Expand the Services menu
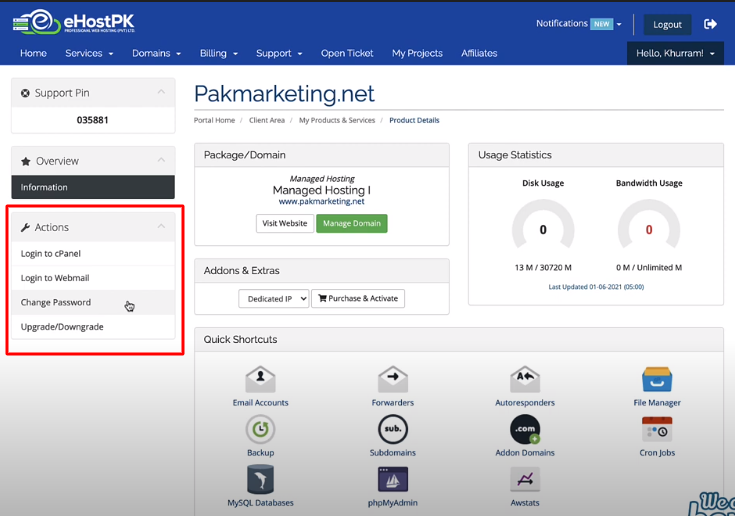Viewport: 735px width, 516px height. (x=89, y=53)
